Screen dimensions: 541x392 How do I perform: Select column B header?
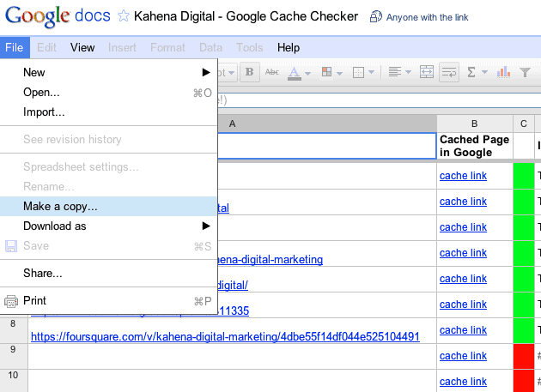click(x=475, y=124)
